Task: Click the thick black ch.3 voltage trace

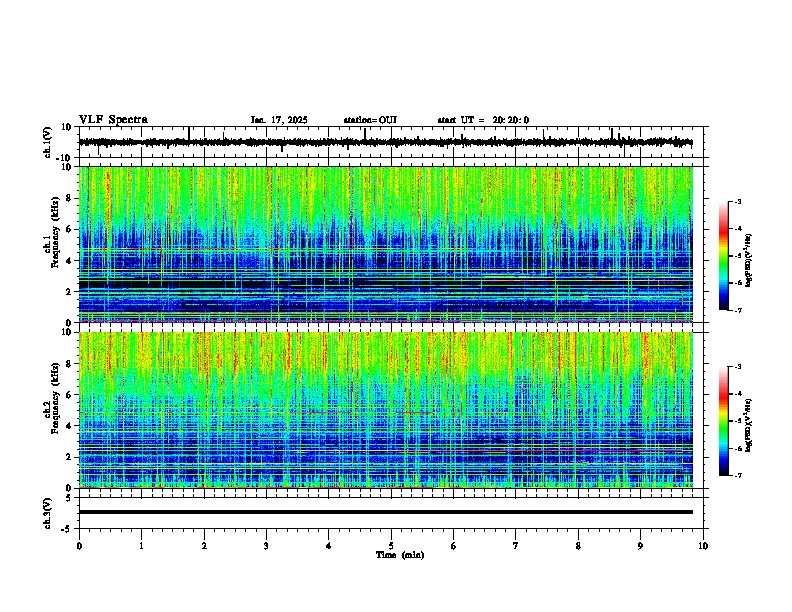Action: 385,512
